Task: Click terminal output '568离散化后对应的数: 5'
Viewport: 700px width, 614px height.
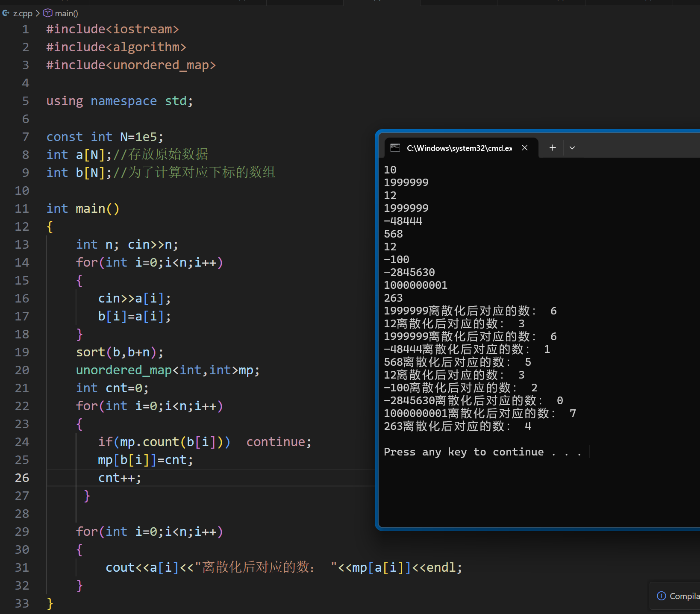Action: (x=457, y=362)
